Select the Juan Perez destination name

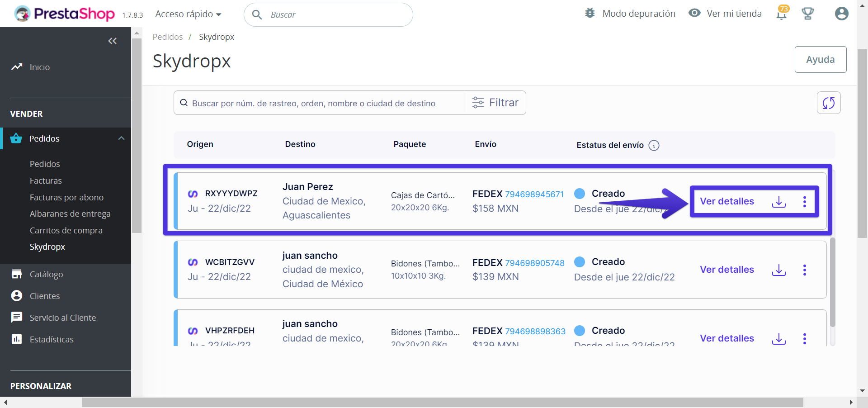coord(308,187)
